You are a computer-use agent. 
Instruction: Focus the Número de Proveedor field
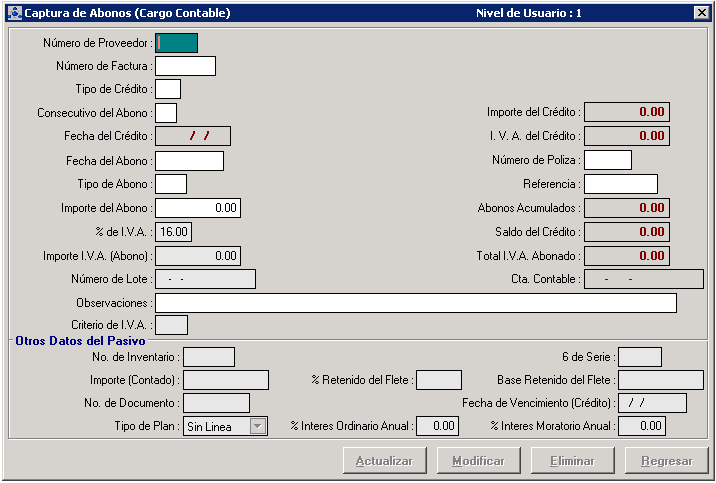[x=177, y=43]
